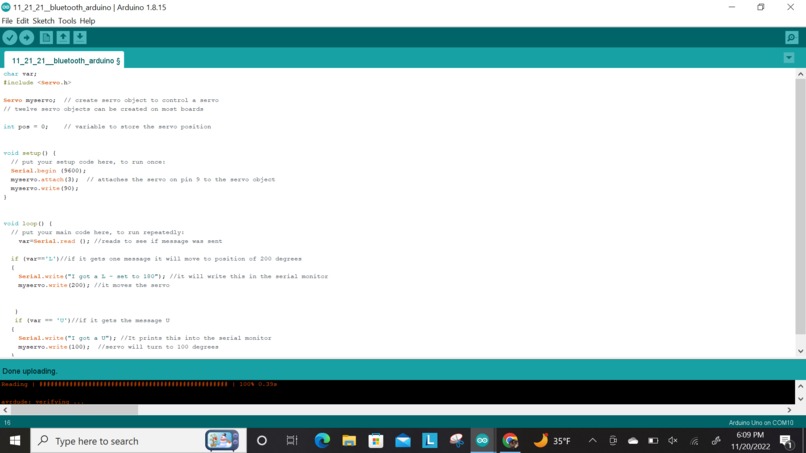Expand the tab options dropdown arrow
The height and width of the screenshot is (453, 806).
click(x=789, y=58)
